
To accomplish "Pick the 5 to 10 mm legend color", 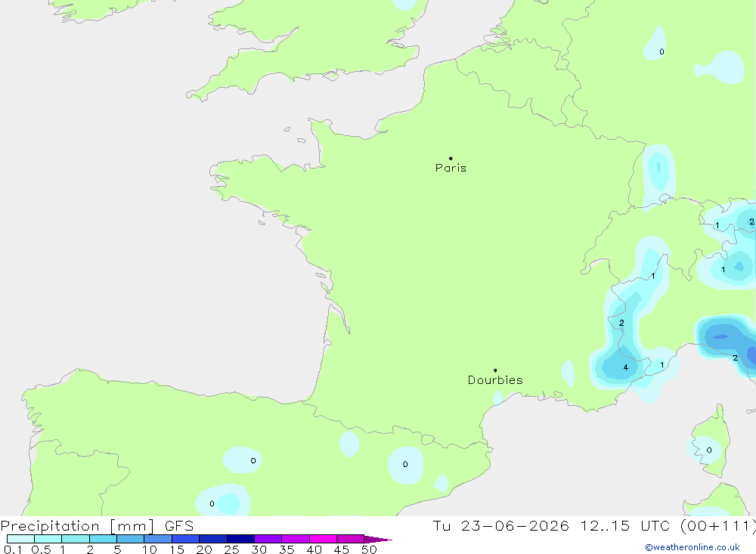I will click(131, 539).
